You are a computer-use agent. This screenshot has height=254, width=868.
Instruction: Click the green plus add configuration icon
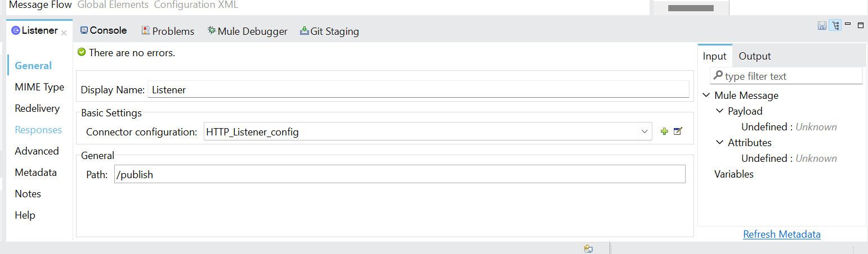pyautogui.click(x=664, y=131)
